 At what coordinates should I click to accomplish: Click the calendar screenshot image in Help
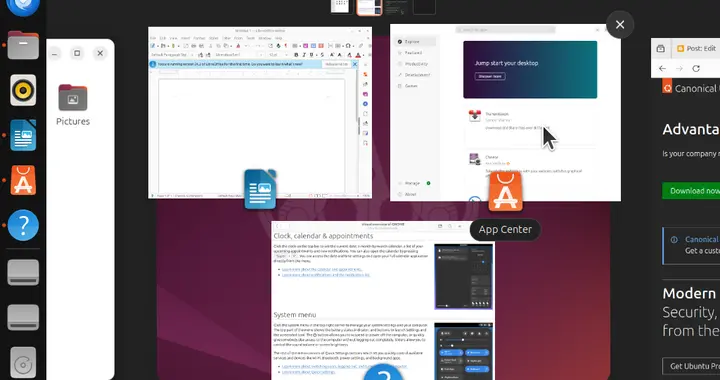pos(464,276)
